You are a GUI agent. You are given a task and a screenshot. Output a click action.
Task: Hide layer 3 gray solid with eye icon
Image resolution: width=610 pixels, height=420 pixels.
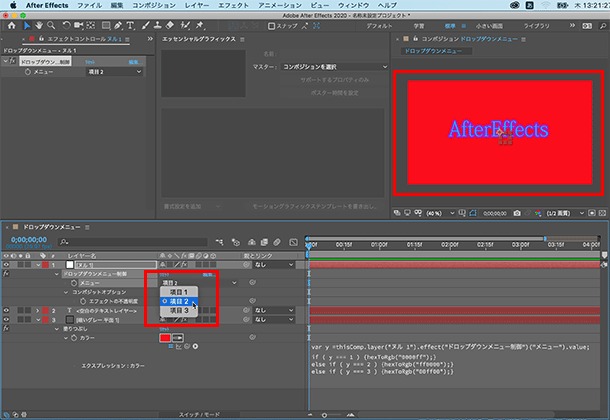tap(6, 320)
